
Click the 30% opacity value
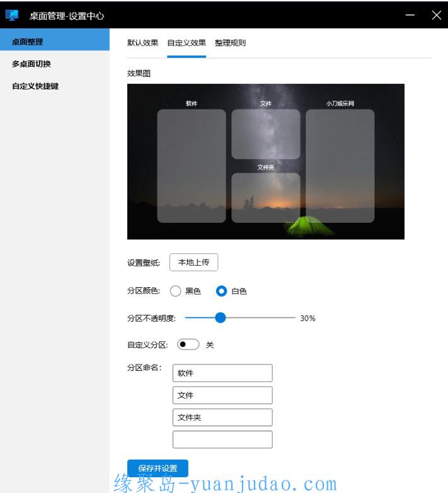307,318
